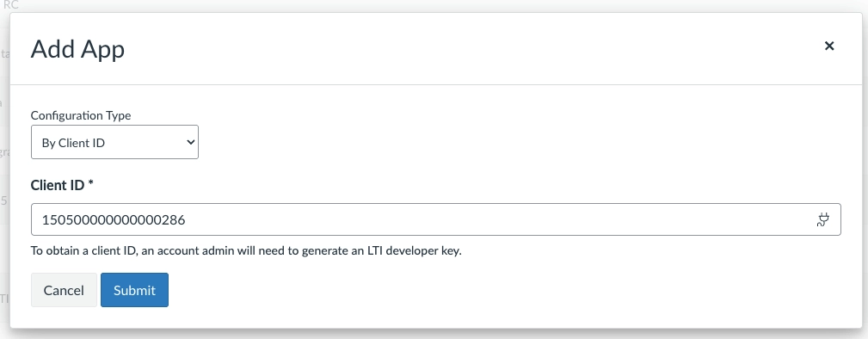Click the bold Client ID label
Screen dimensions: 868x339
pyautogui.click(x=58, y=185)
